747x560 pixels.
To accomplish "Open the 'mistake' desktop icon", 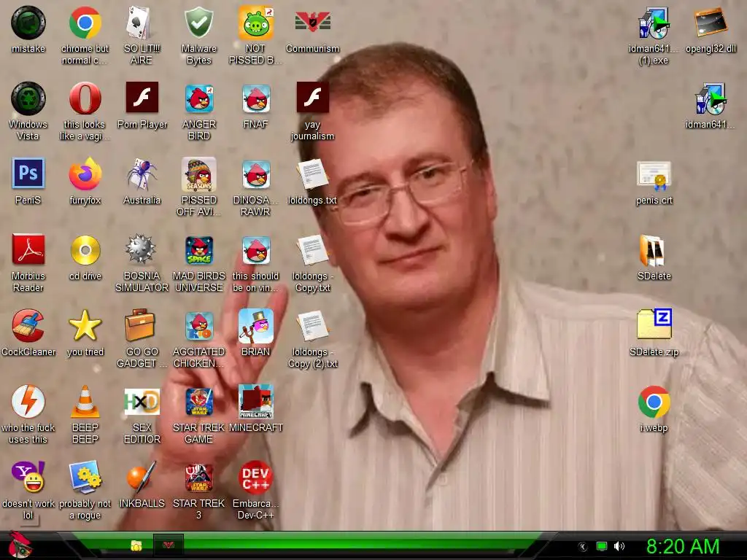I will pyautogui.click(x=28, y=23).
